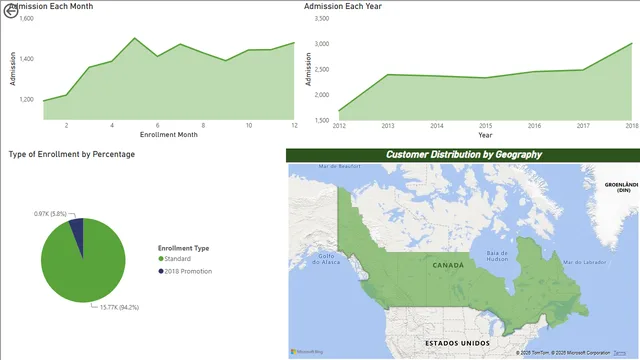Image resolution: width=640 pixels, height=360 pixels.
Task: Click the Admission Each Month chart title
Action: [x=51, y=6]
